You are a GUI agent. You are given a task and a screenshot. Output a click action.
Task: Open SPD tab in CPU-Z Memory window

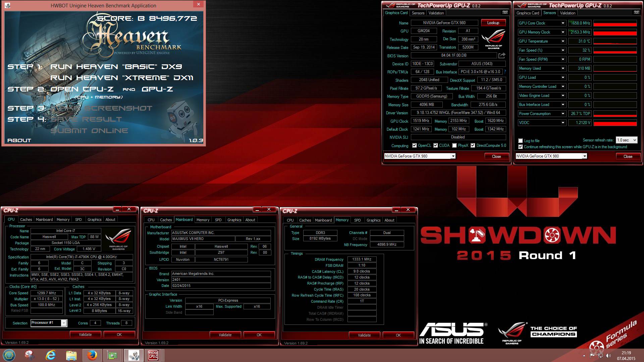358,220
